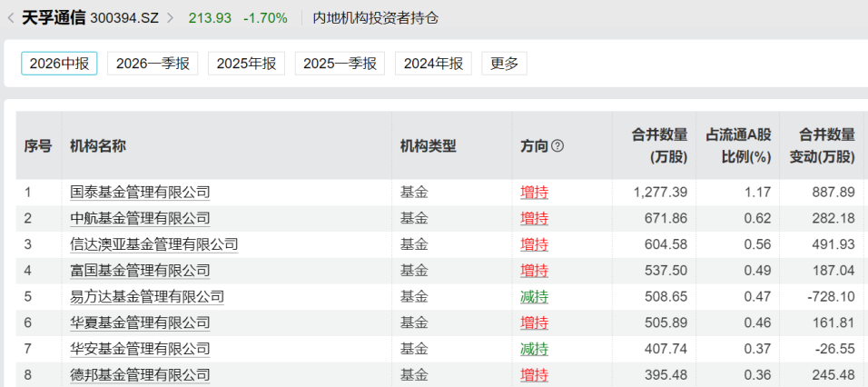The height and width of the screenshot is (387, 868).
Task: Click 增持 link in 信达澳亚基金 row
Action: point(534,244)
